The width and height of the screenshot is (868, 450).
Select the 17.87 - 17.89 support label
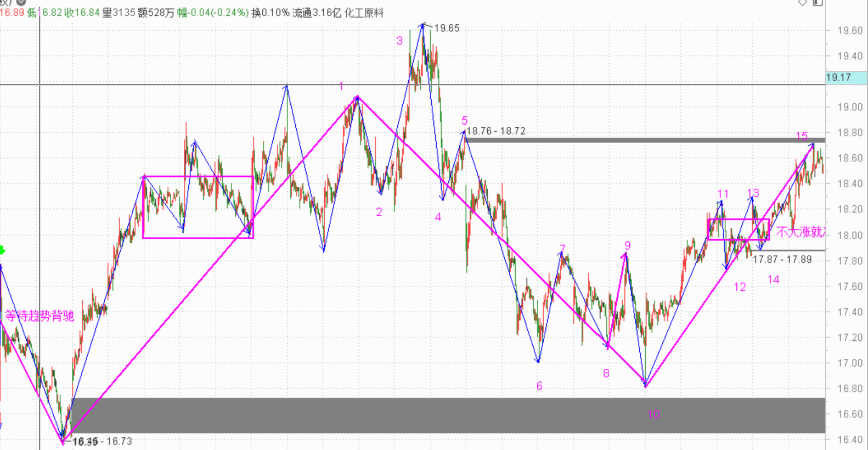(x=782, y=260)
